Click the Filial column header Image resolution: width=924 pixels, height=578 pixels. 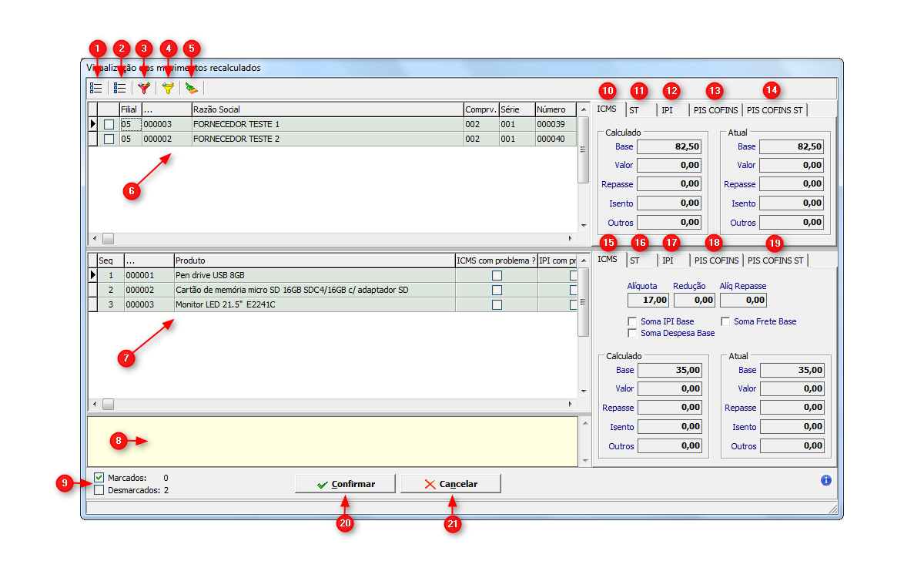tap(129, 109)
